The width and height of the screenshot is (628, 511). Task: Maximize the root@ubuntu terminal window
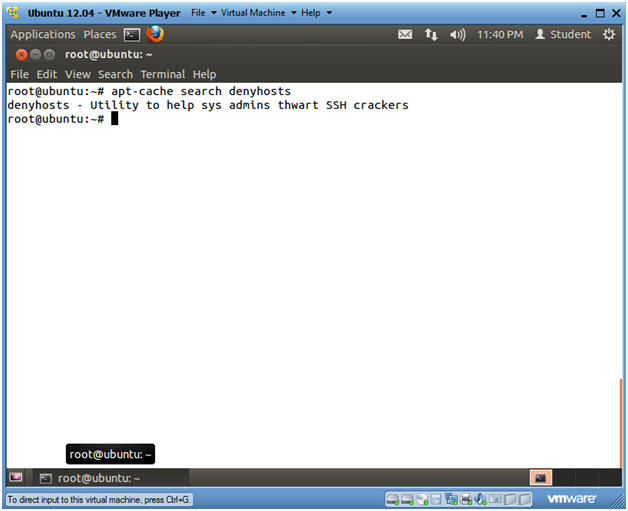(x=49, y=54)
